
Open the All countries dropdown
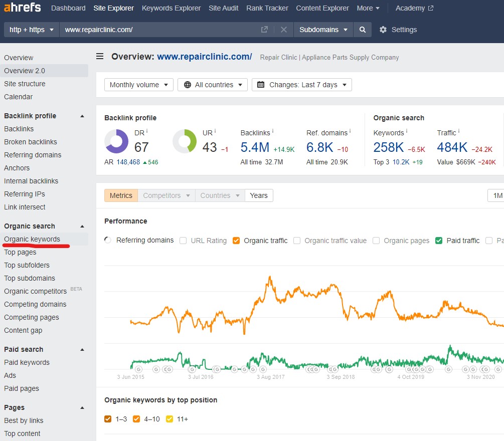[213, 85]
